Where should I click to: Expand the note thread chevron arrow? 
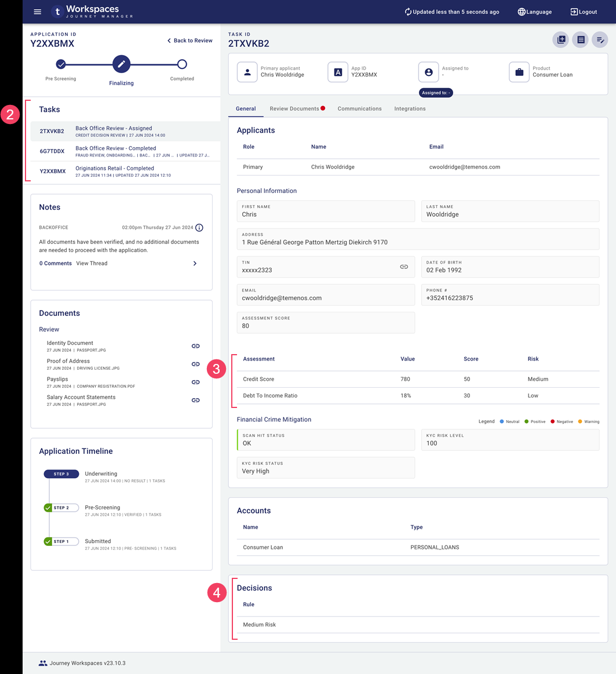click(195, 263)
